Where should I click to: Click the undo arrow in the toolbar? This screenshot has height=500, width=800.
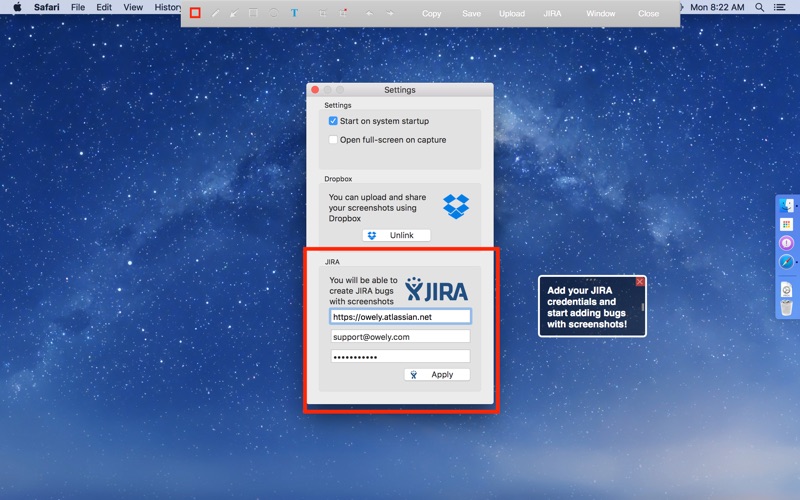tap(369, 13)
